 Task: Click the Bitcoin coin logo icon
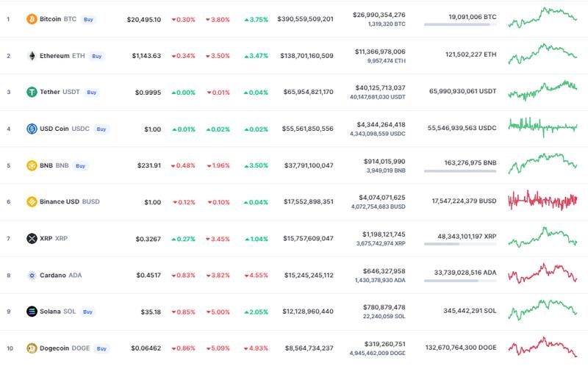click(32, 18)
